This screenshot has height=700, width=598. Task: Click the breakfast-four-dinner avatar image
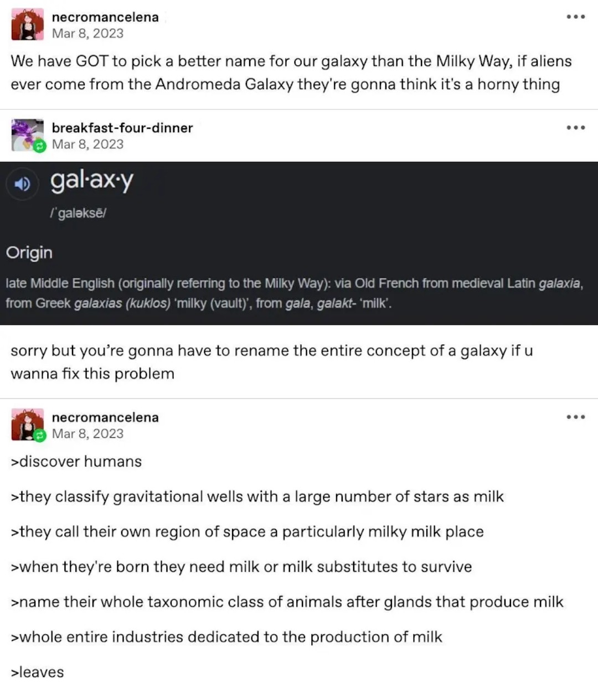coord(27,134)
